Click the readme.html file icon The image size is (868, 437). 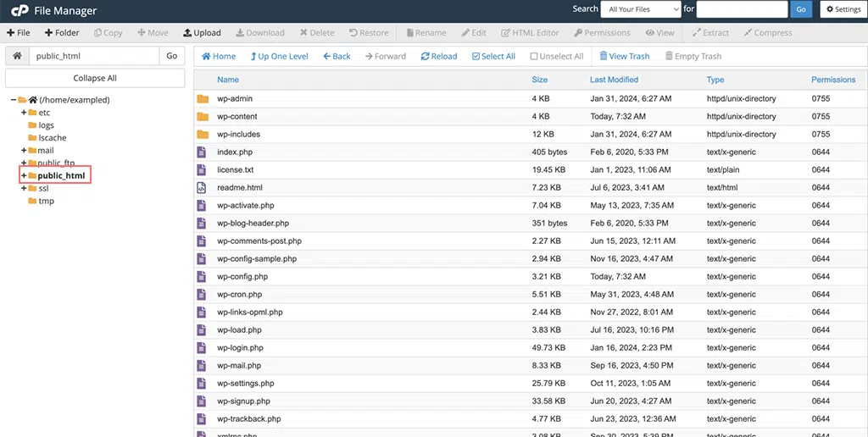pyautogui.click(x=202, y=187)
